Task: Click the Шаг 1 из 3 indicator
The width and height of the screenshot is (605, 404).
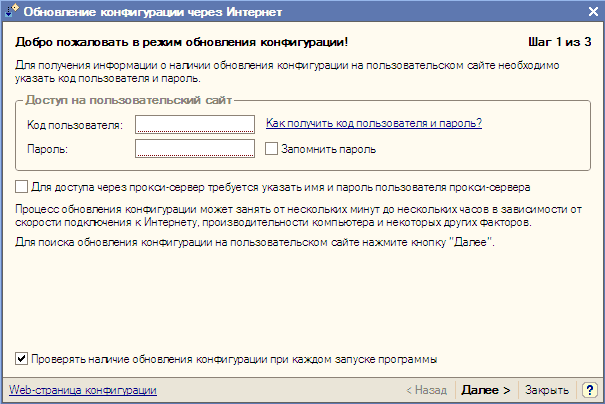Action: point(559,42)
